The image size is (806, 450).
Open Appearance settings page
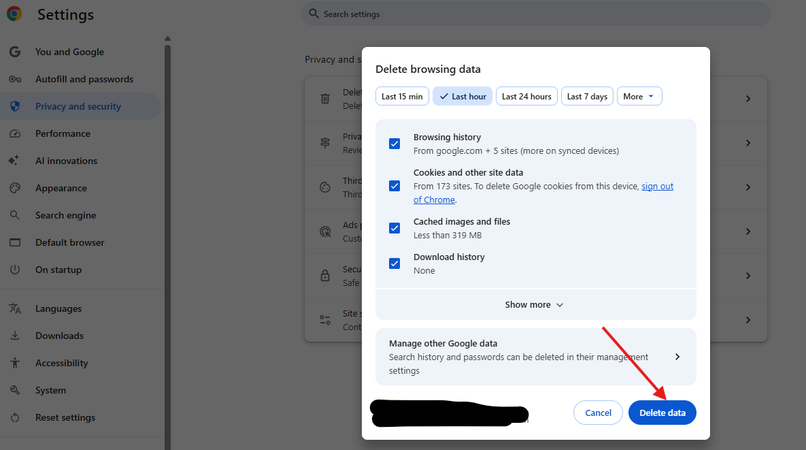pos(61,188)
